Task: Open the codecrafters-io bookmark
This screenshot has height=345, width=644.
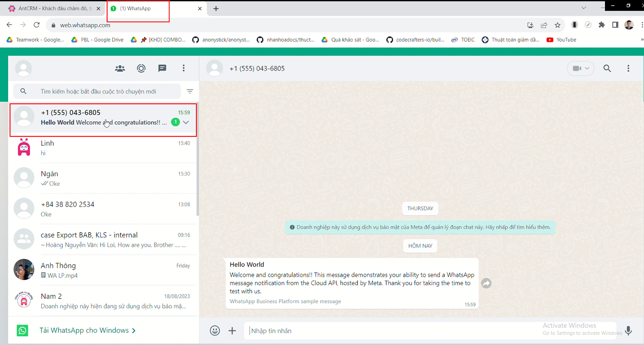Action: coord(415,40)
